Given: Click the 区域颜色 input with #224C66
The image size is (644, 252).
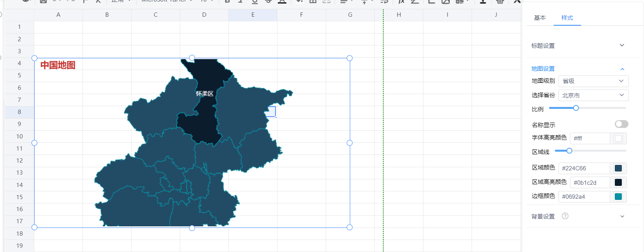Looking at the screenshot, I should click(584, 168).
